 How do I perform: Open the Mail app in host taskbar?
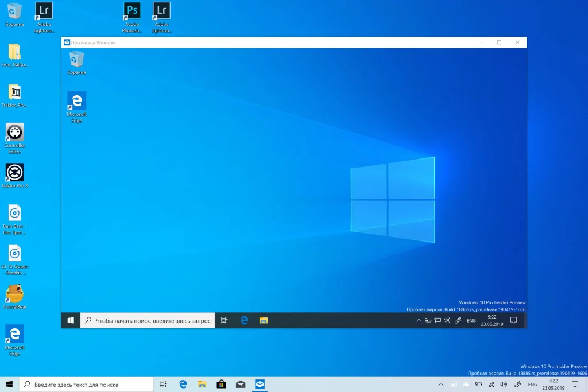pos(240,385)
